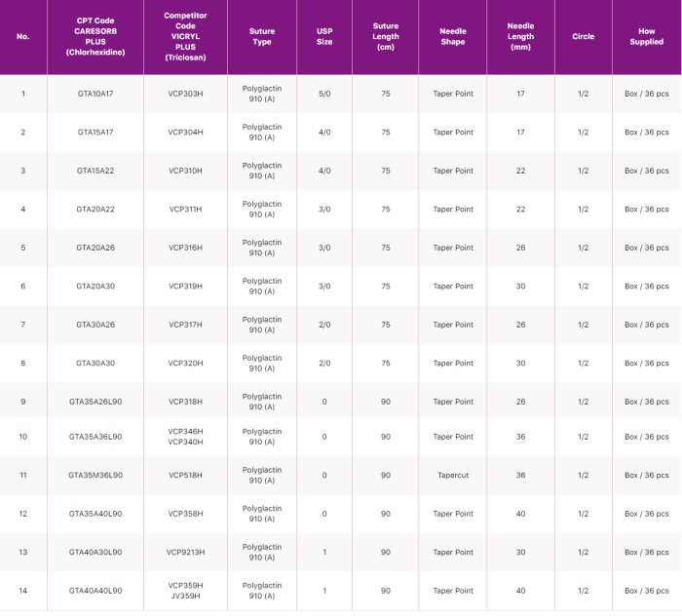Screen dimensions: 682x616
Task: Click the VCP9213H competitor code
Action: (x=185, y=553)
